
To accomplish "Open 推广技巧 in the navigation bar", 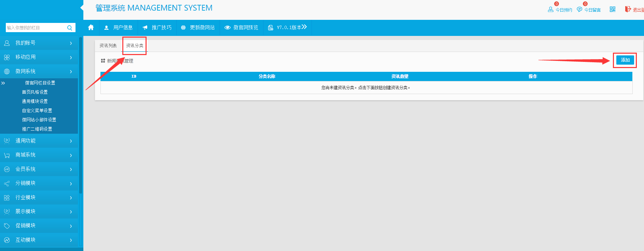I will [x=157, y=27].
